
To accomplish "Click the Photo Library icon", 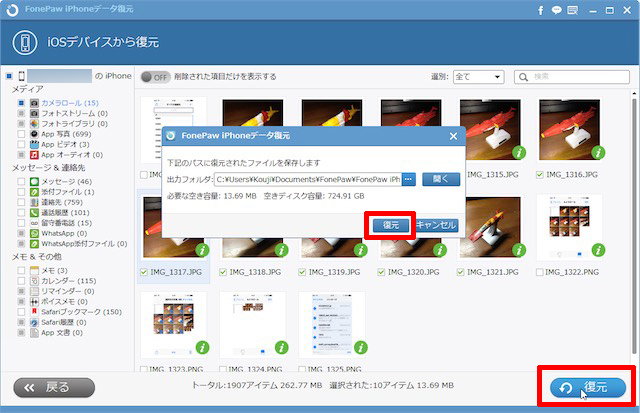I will coord(34,123).
